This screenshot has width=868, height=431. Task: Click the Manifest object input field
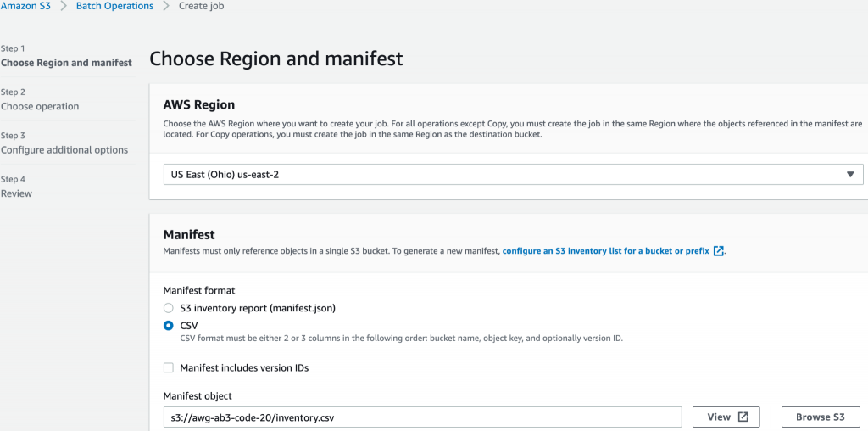point(422,417)
